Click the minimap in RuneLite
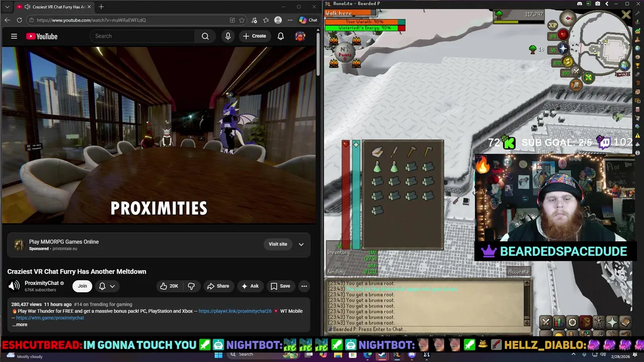This screenshot has height=362, width=644. (600, 42)
